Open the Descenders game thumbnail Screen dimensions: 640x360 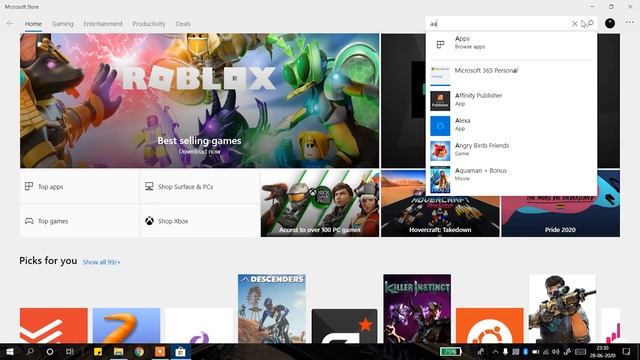tap(272, 309)
